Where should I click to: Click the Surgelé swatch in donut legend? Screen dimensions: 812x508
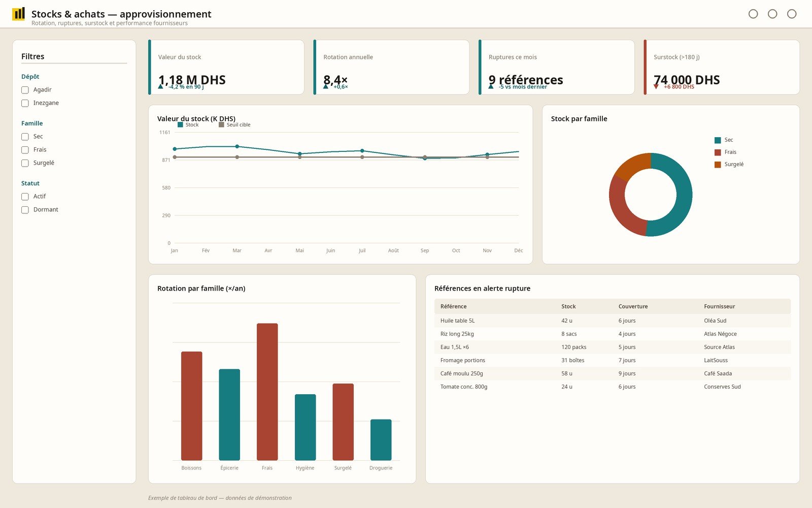pyautogui.click(x=718, y=165)
